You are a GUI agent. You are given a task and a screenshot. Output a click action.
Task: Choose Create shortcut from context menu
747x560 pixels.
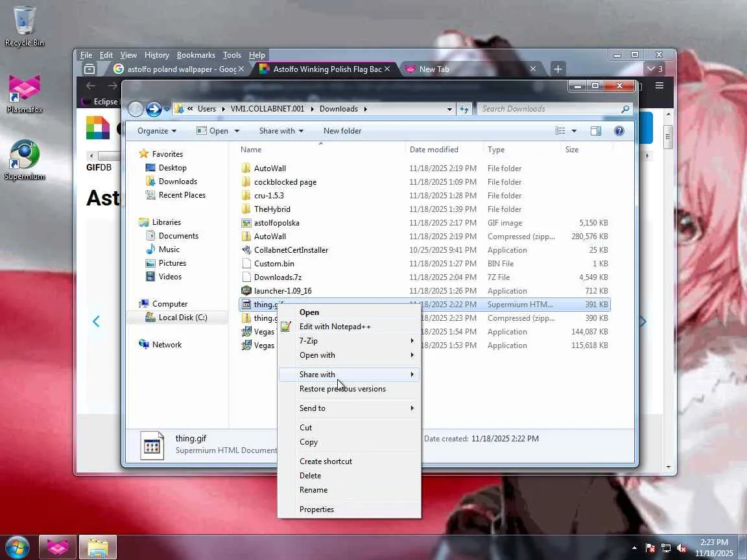(350, 461)
